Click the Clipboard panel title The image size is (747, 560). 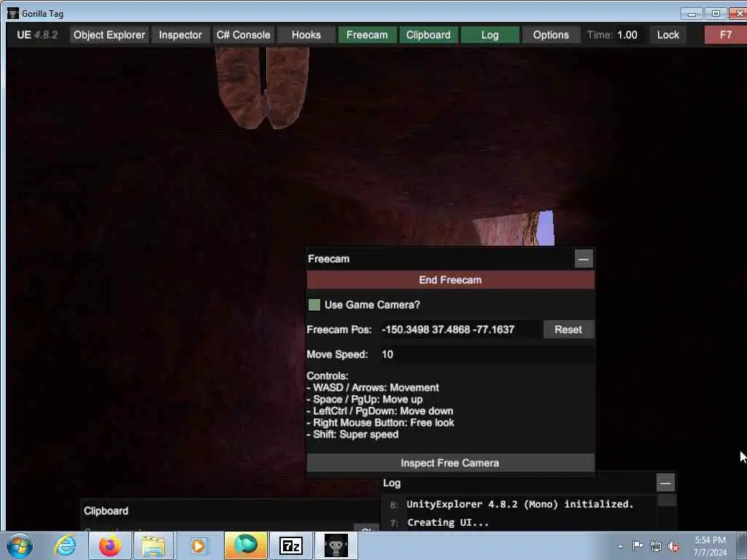point(106,511)
